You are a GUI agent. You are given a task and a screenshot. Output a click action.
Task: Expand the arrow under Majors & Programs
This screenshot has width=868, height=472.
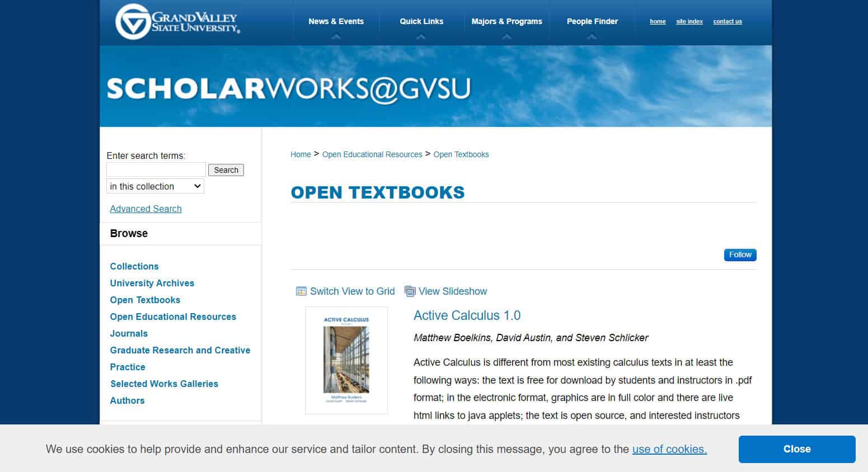click(x=506, y=37)
